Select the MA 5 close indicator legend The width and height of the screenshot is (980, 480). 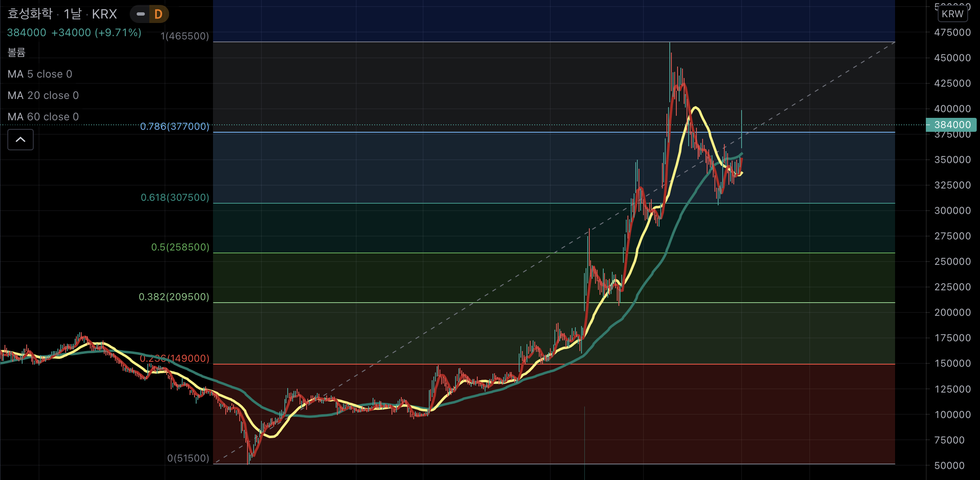coord(40,74)
